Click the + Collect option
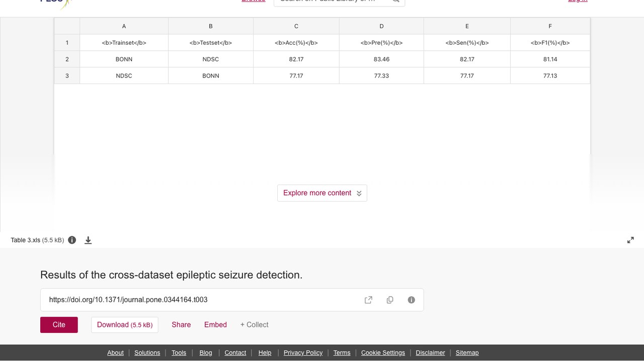The width and height of the screenshot is (644, 362). click(254, 325)
